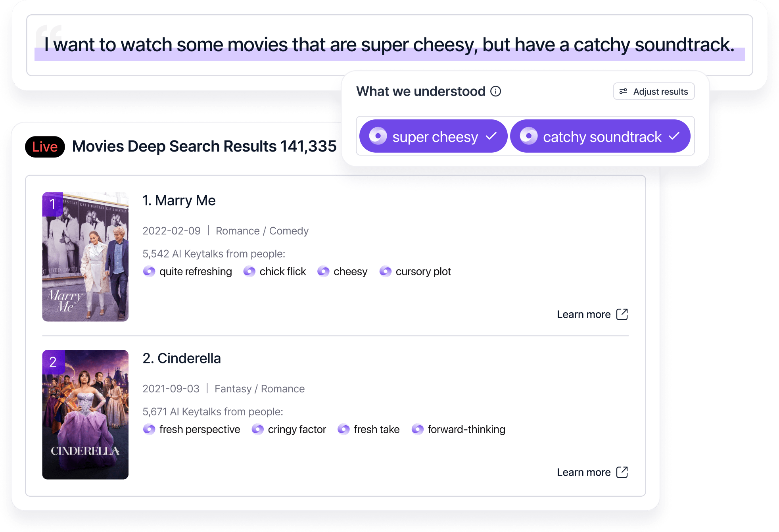Click external link icon in Cinderella row
This screenshot has width=779, height=532.
tap(622, 472)
